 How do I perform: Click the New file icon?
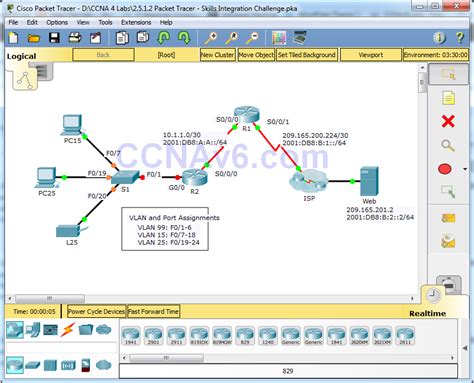[x=13, y=38]
